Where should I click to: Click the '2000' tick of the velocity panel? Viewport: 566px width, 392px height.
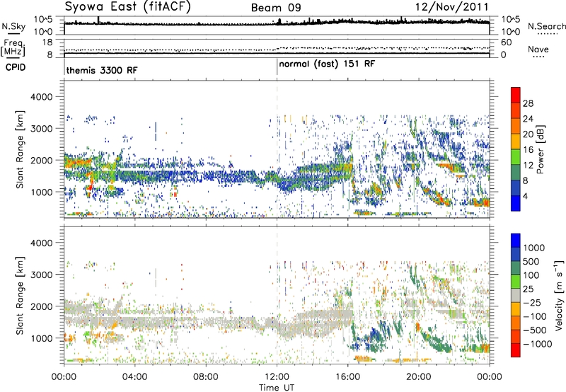[42, 306]
